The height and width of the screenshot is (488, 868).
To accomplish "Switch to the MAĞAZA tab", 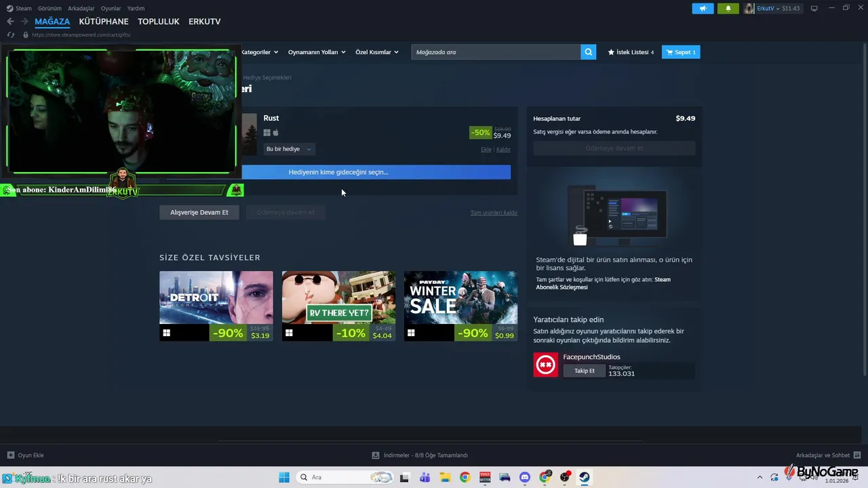I will pyautogui.click(x=52, y=22).
